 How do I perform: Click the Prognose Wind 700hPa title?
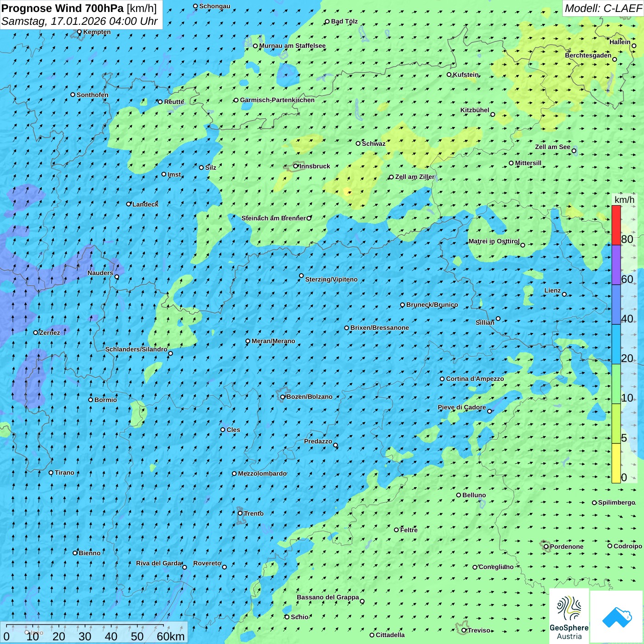(x=63, y=8)
